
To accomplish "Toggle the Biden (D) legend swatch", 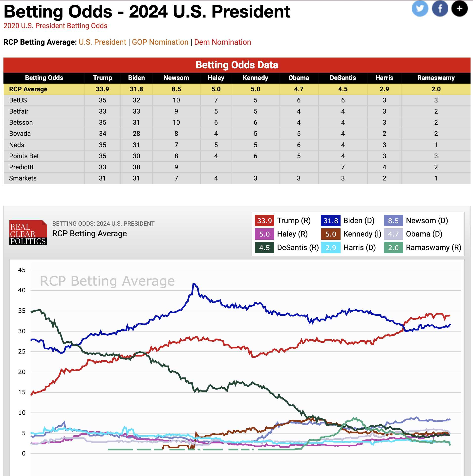I will click(x=331, y=220).
